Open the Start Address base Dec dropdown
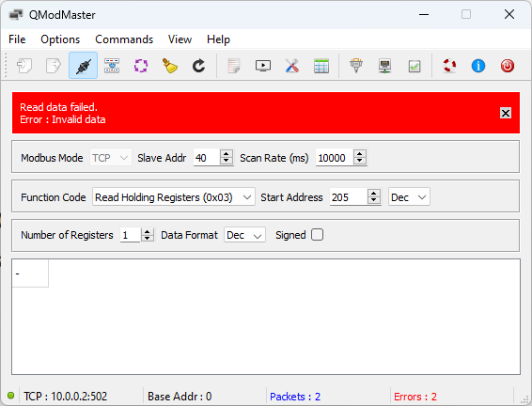Image resolution: width=532 pixels, height=406 pixels. 409,197
